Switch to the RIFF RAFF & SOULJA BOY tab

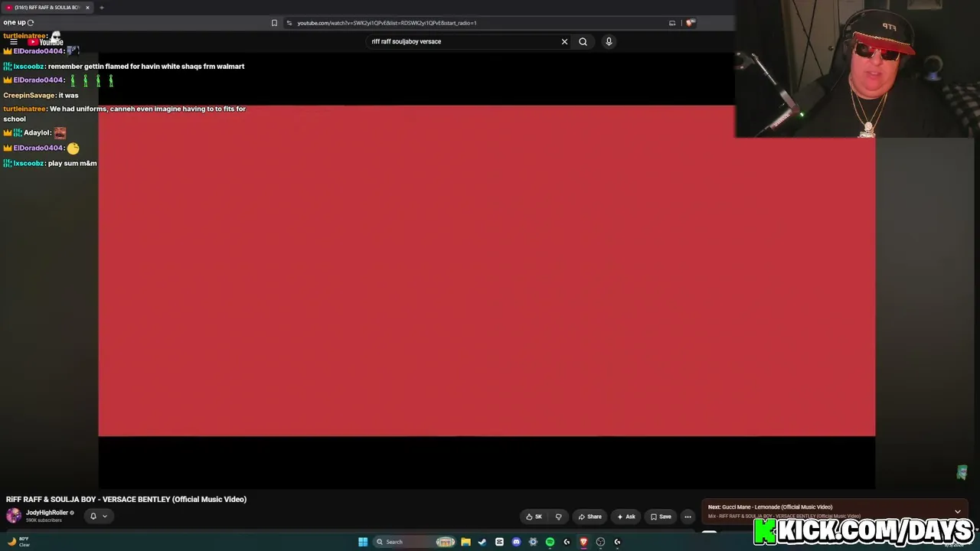point(47,8)
